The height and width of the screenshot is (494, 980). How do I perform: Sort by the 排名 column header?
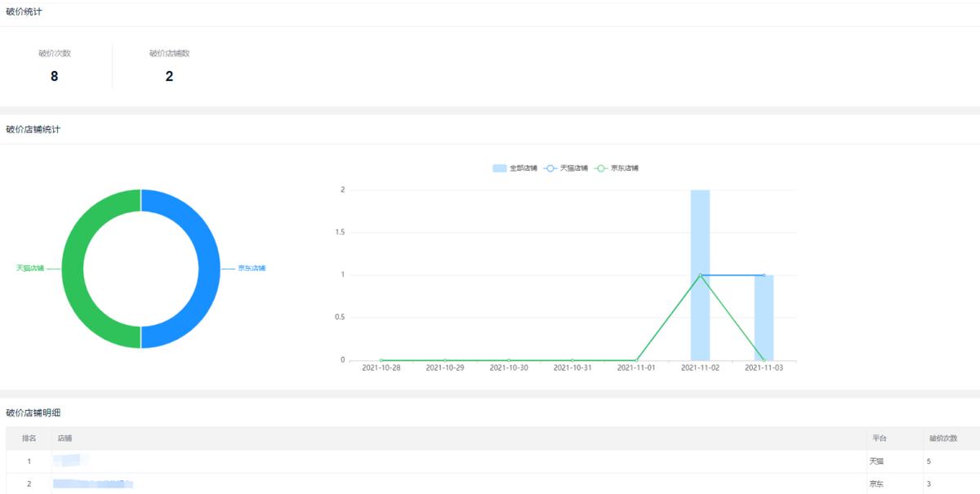tap(29, 438)
